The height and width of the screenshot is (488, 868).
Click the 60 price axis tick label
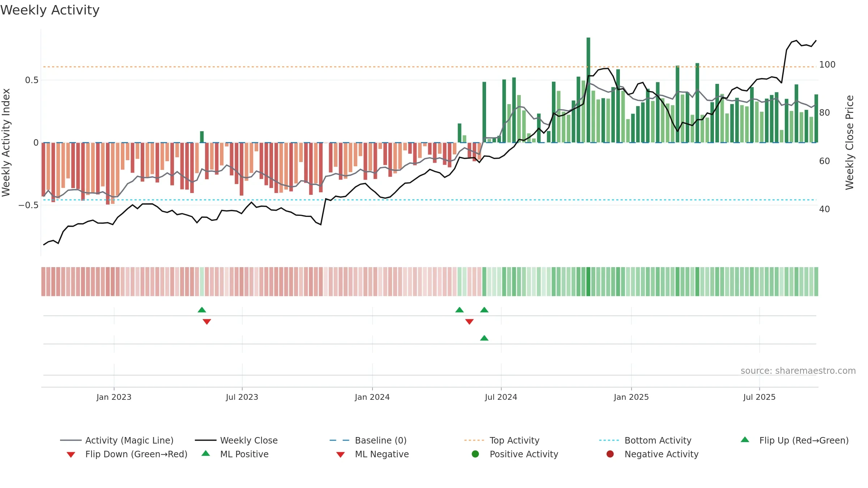(x=825, y=161)
